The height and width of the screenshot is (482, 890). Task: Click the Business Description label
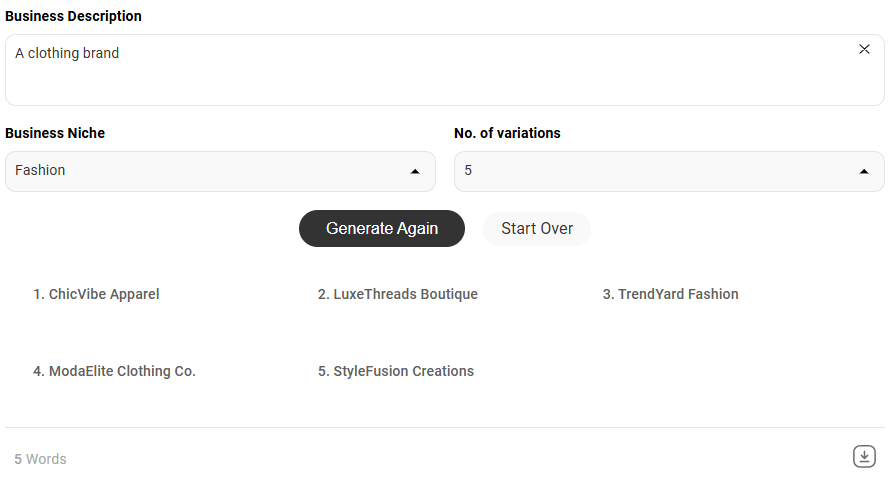tap(73, 16)
